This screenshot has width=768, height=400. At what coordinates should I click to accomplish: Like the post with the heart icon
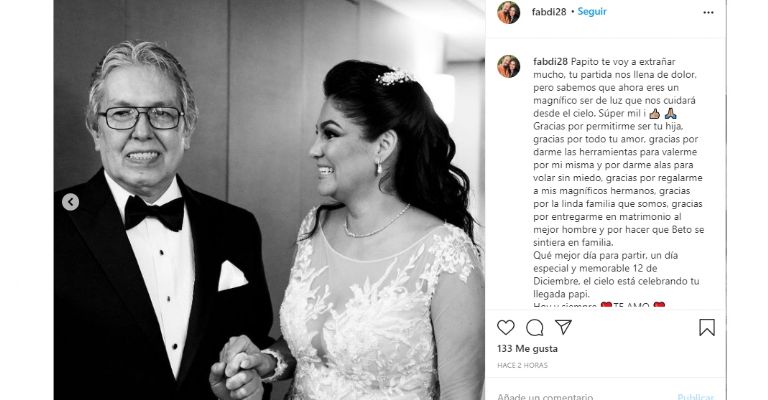tap(505, 327)
